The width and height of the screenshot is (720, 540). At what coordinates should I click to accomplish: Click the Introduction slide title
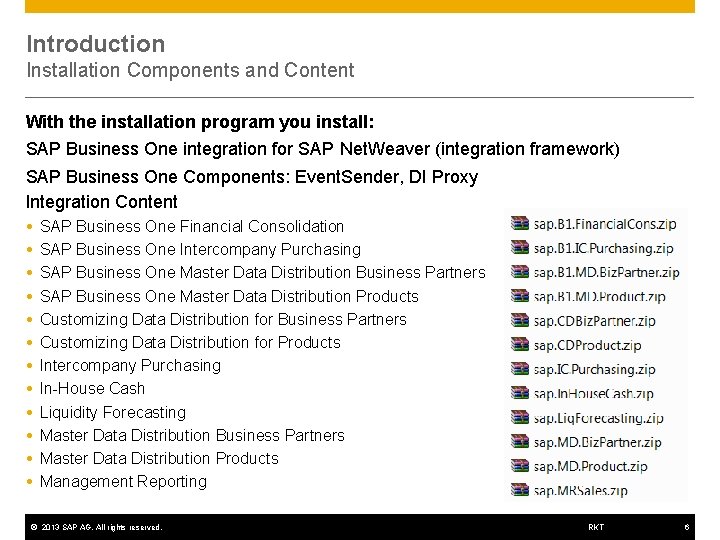point(96,44)
